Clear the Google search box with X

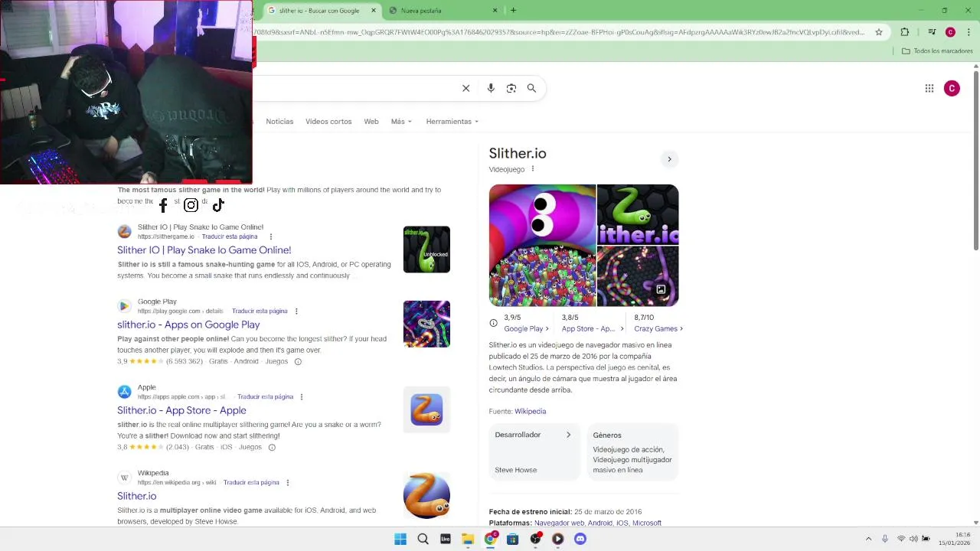[465, 88]
